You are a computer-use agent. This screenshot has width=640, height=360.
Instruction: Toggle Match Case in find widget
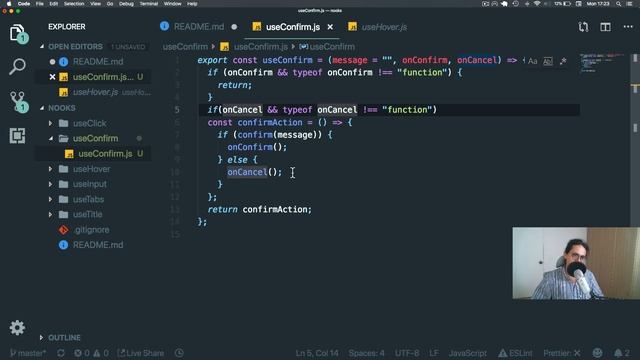point(532,61)
